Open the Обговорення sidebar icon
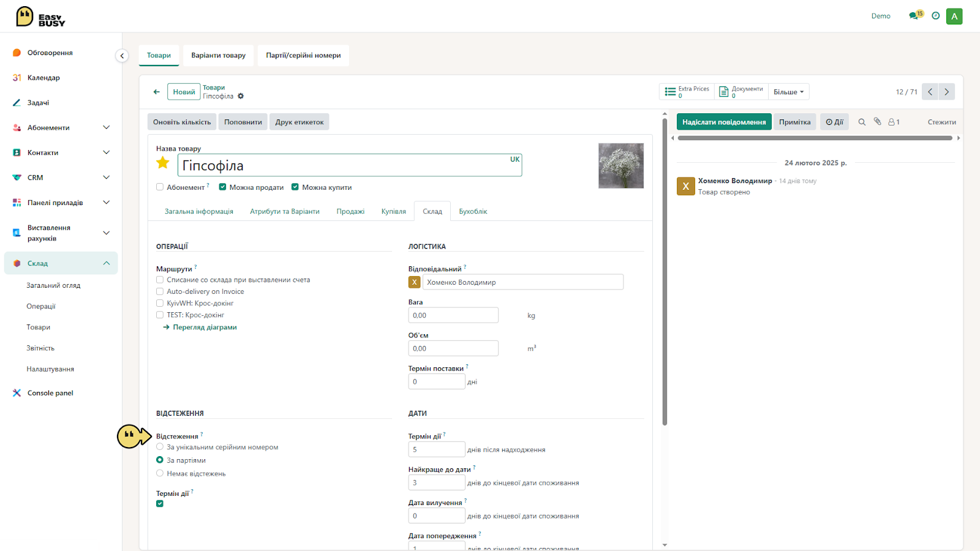This screenshot has height=551, width=980. tap(17, 53)
